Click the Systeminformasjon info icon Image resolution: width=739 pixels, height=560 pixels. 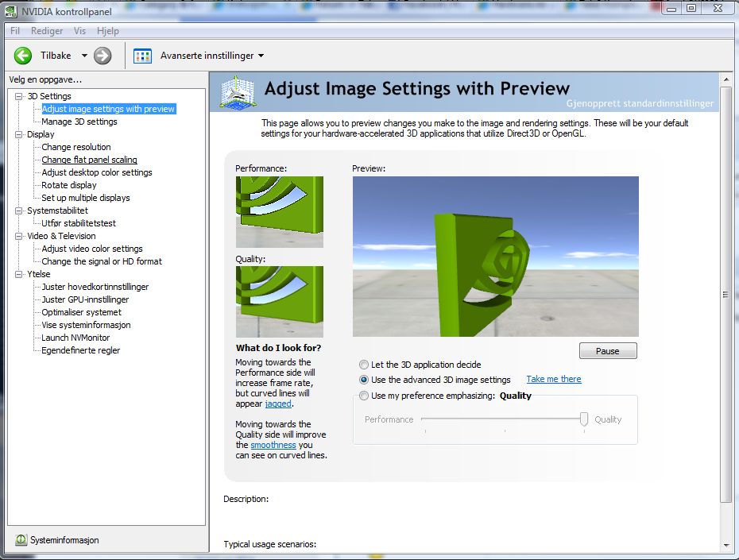[x=21, y=540]
